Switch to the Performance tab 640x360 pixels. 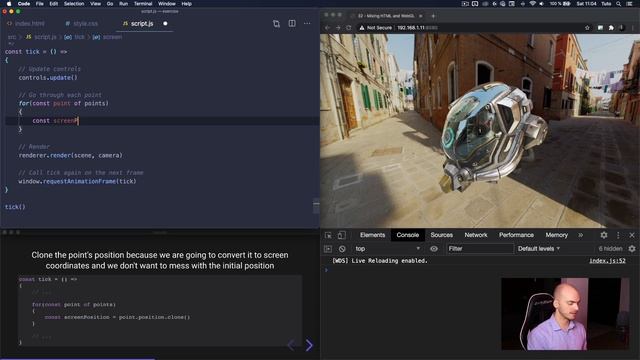[516, 235]
